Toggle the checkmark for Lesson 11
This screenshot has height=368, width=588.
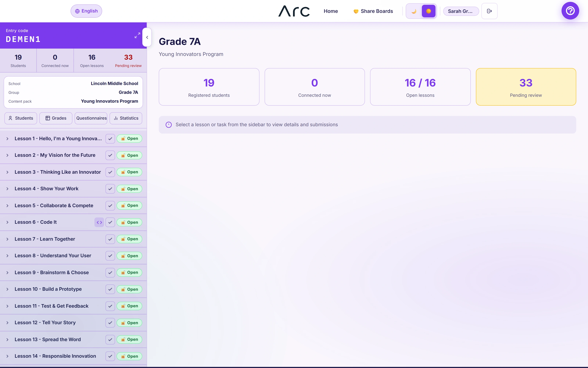pos(110,306)
